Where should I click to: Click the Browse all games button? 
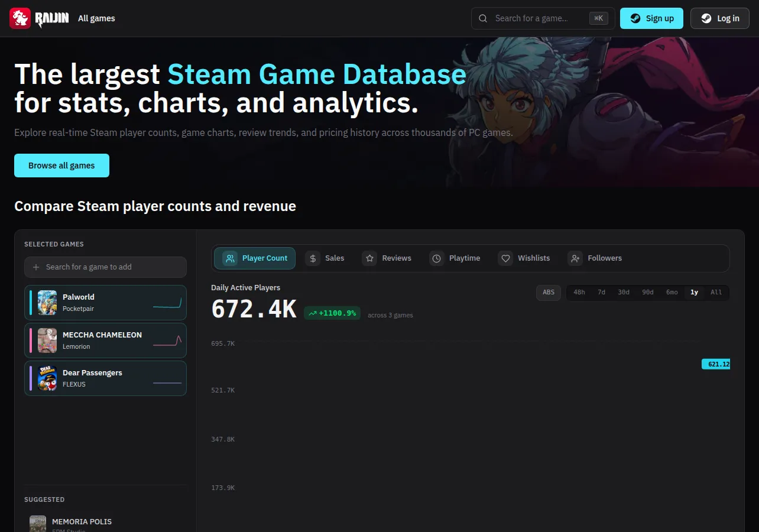61,166
